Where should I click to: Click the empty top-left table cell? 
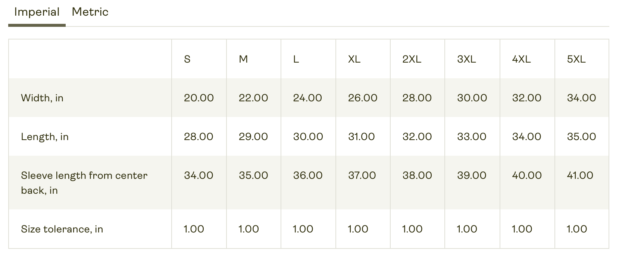pyautogui.click(x=90, y=58)
